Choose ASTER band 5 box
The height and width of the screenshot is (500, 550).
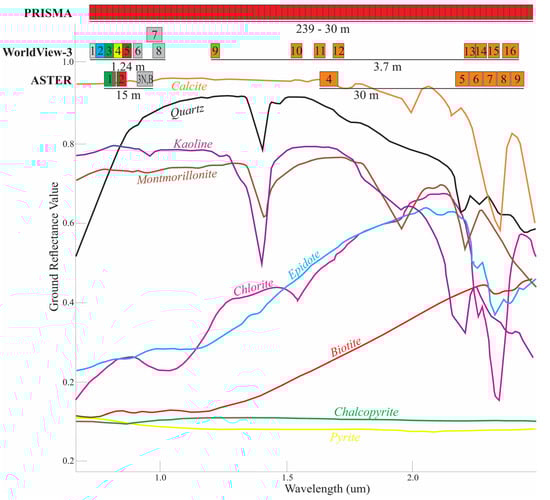(462, 79)
